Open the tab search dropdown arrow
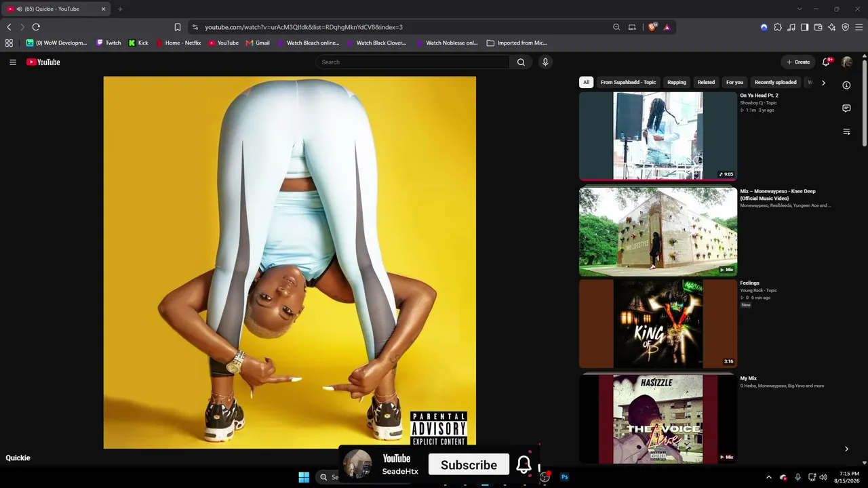 click(800, 9)
